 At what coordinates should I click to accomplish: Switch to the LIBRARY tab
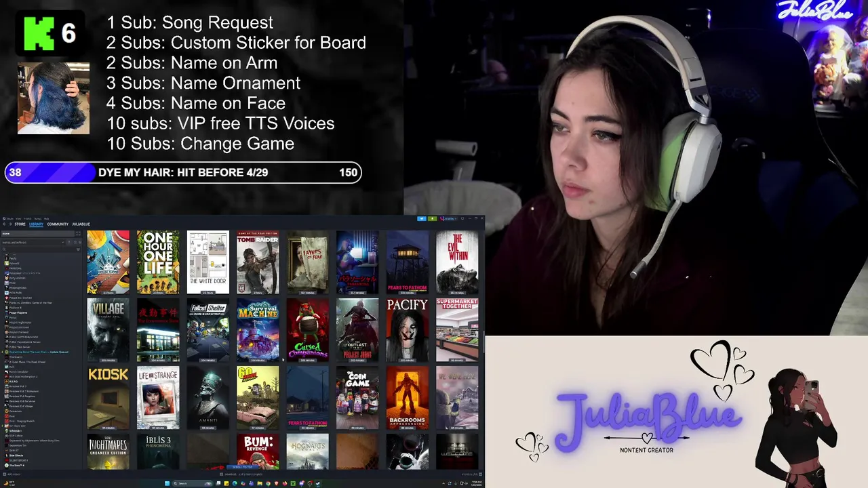click(x=36, y=224)
